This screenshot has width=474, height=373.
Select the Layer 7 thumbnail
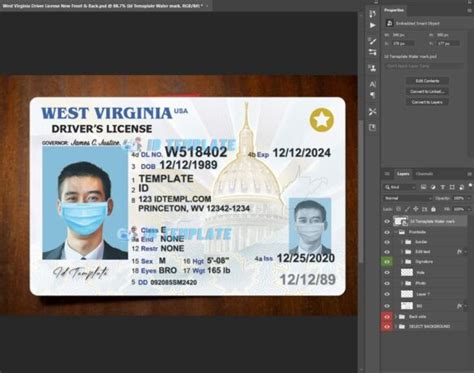407,294
